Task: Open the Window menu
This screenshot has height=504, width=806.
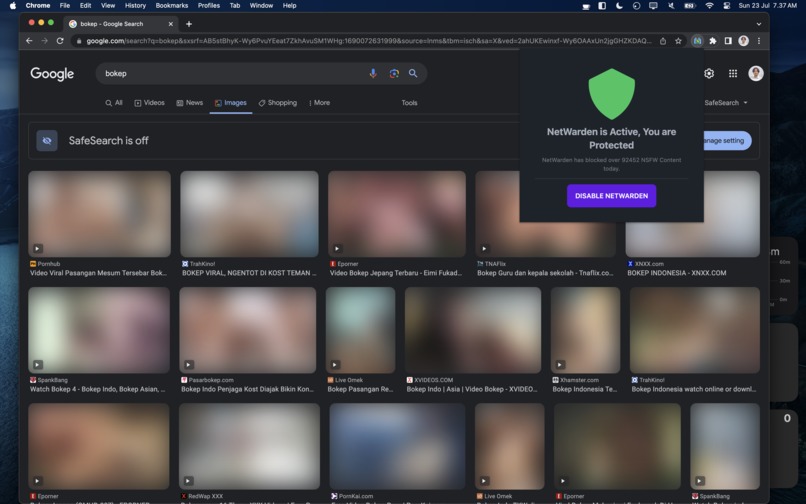Action: point(261,6)
